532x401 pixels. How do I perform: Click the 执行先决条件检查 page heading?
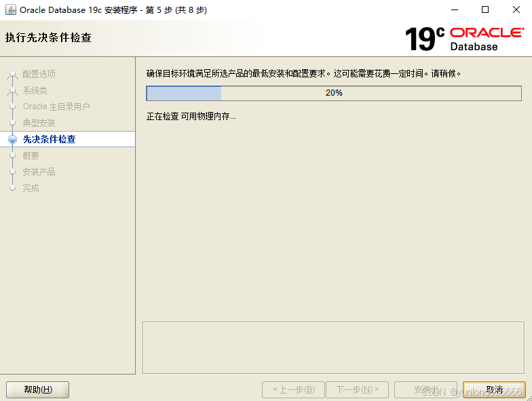pos(48,37)
